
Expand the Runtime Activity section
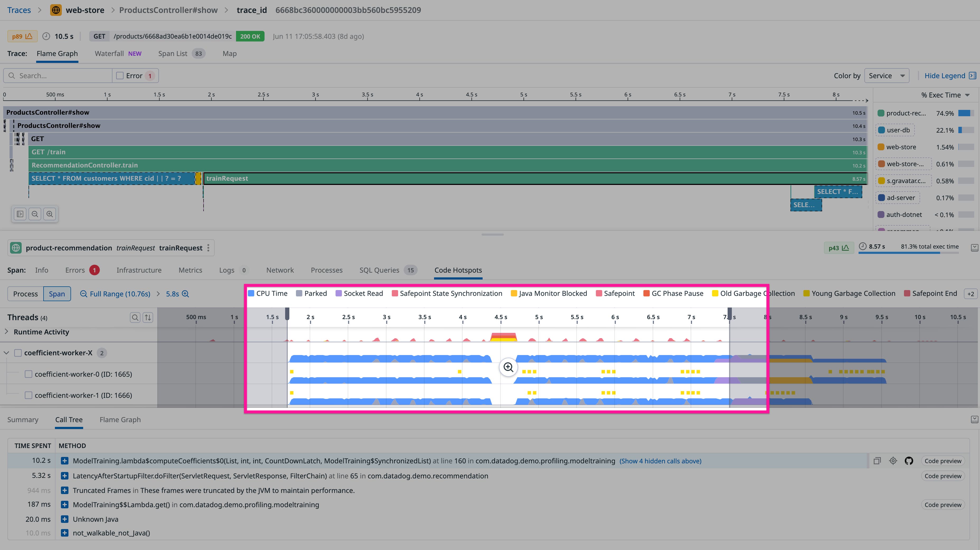tap(6, 332)
